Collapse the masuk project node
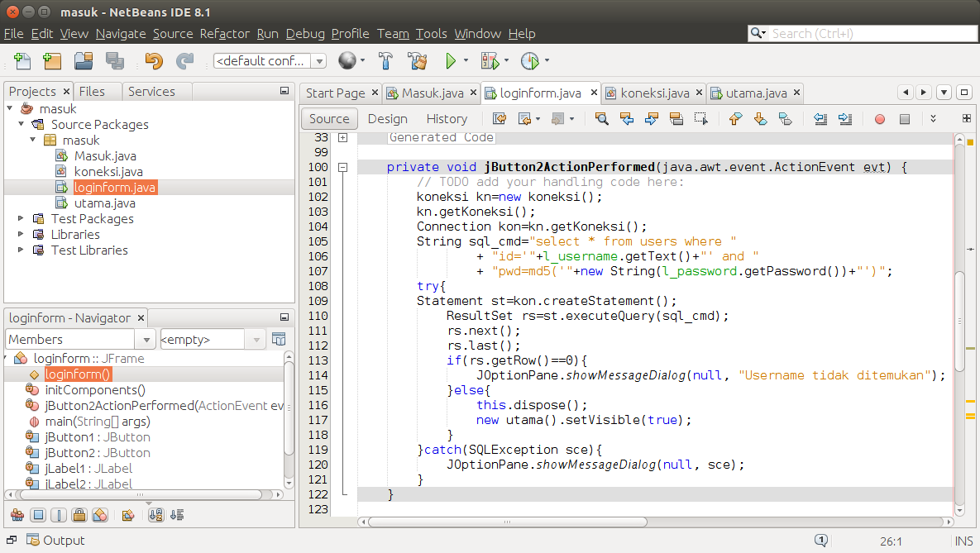Viewport: 980px width, 553px height. tap(9, 109)
